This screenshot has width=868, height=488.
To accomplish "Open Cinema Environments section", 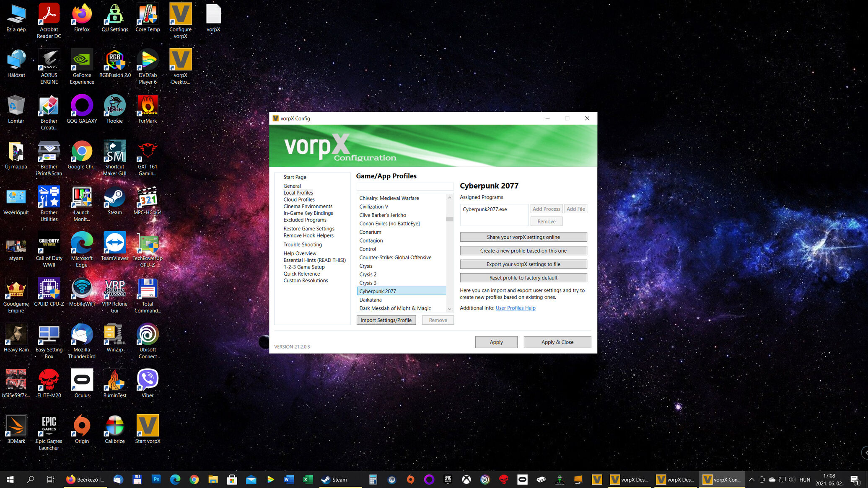I will click(308, 206).
